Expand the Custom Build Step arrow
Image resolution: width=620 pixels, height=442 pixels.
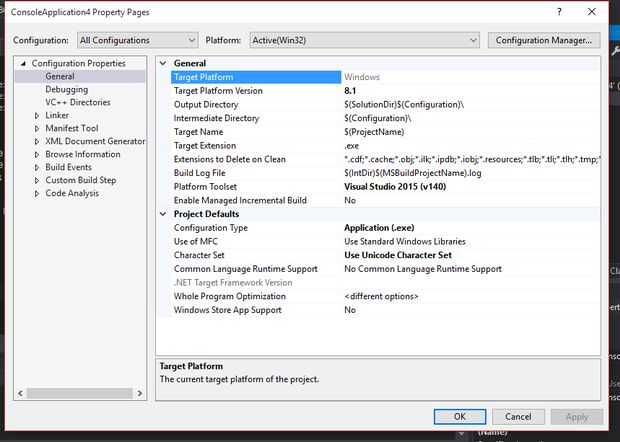[x=37, y=181]
